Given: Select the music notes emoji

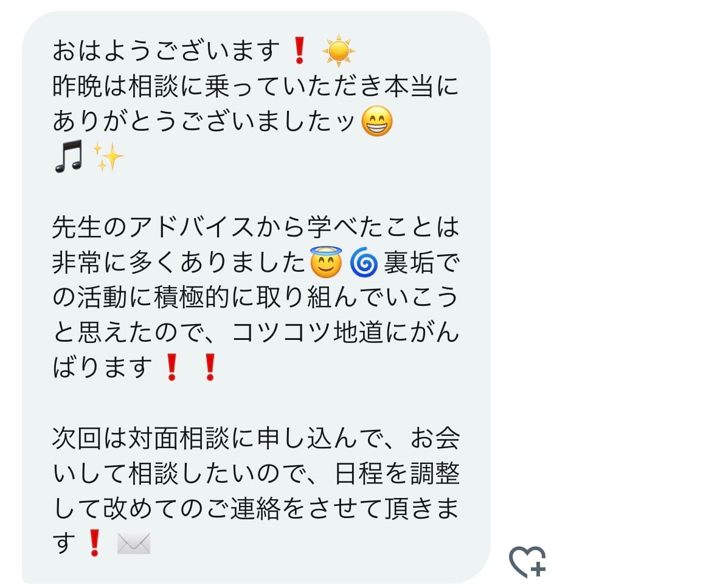Looking at the screenshot, I should [x=69, y=156].
